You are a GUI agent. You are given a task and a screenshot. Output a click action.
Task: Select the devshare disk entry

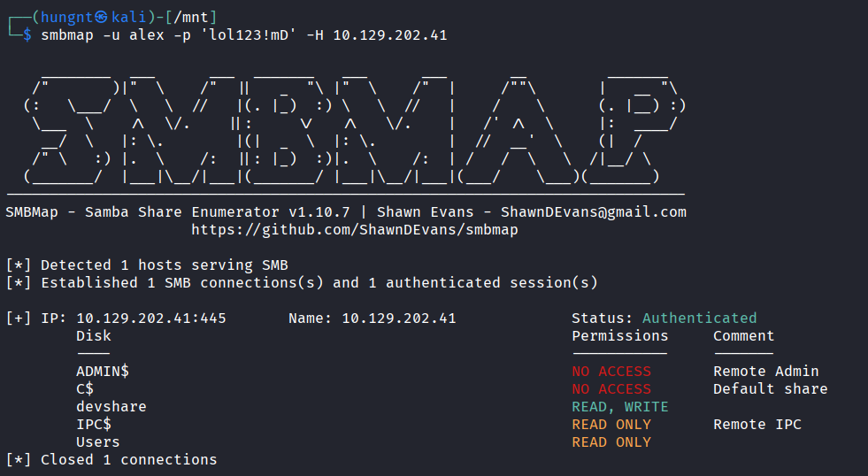111,407
